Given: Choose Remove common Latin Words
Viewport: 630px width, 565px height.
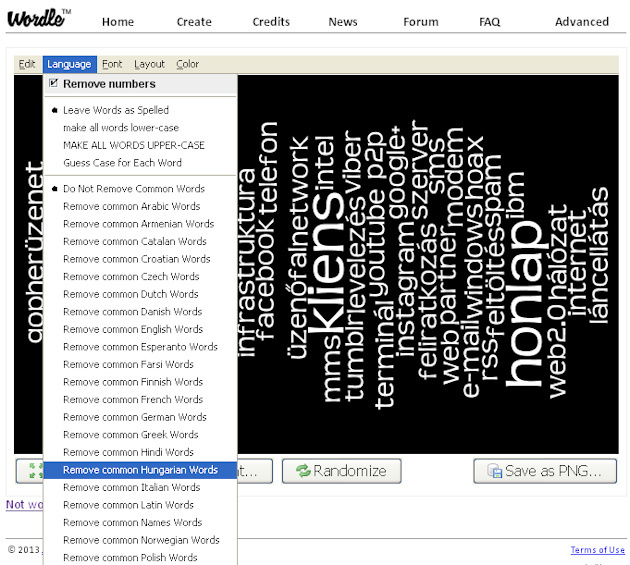Looking at the screenshot, I should tap(140, 505).
